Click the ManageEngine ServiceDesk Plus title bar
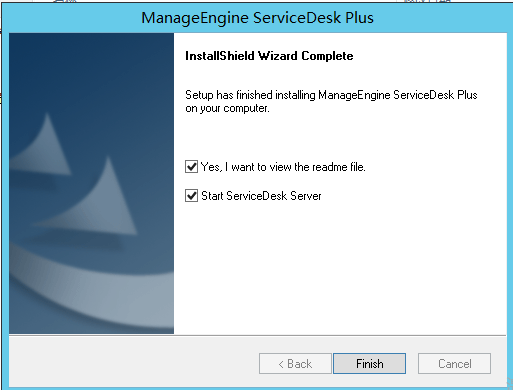The width and height of the screenshot is (513, 390). (257, 18)
